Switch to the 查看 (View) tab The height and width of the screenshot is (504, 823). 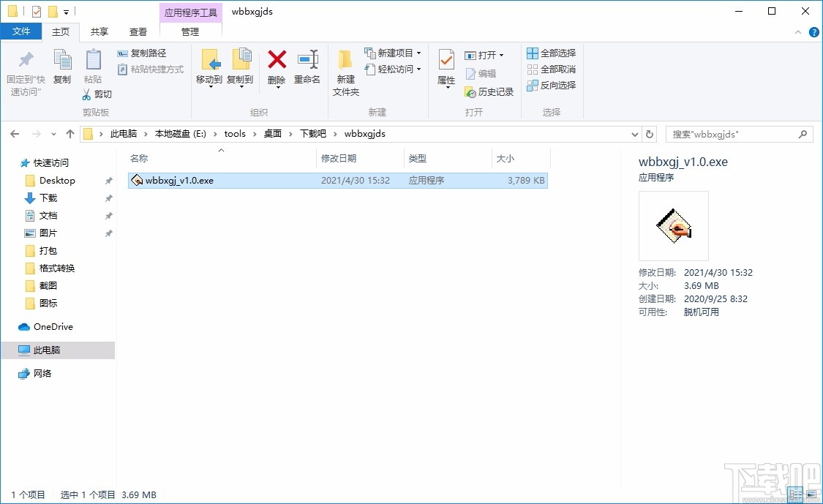(138, 31)
